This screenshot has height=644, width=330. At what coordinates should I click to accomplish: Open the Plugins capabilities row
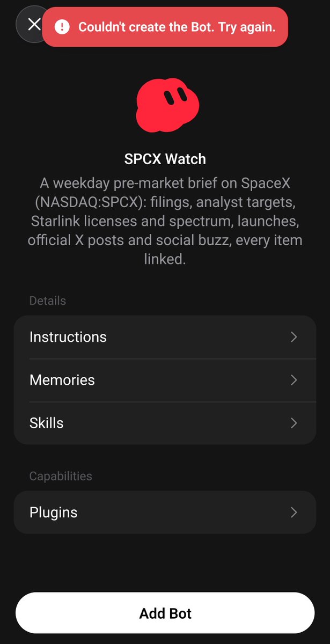[x=165, y=513]
